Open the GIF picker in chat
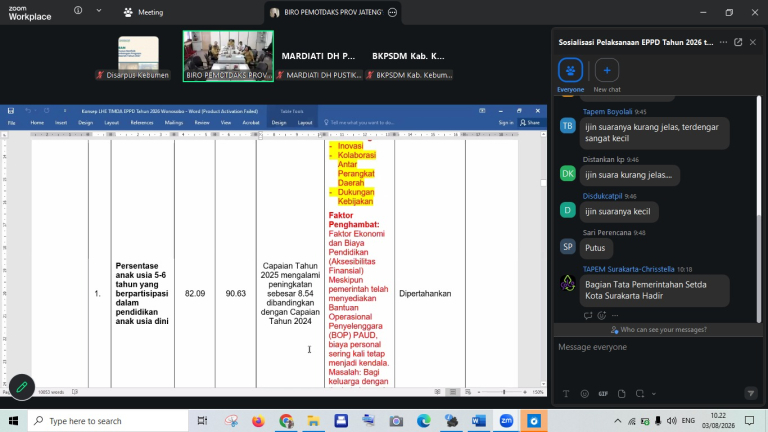This screenshot has width=768, height=432. (603, 394)
